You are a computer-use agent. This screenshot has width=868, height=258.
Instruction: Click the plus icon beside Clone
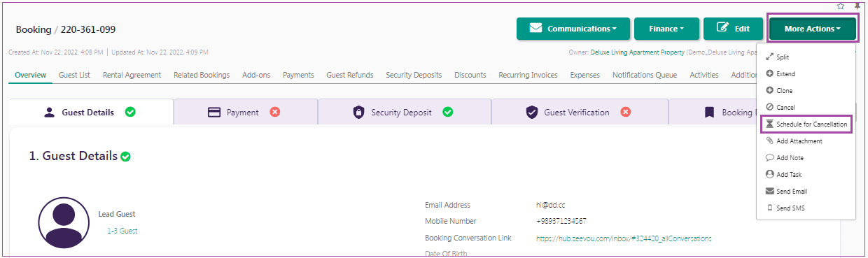[770, 91]
